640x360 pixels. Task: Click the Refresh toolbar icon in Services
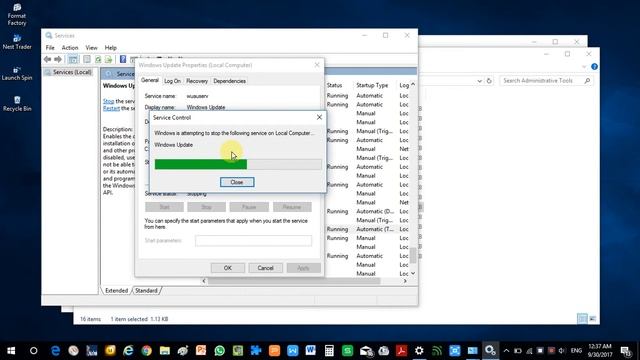point(98,60)
